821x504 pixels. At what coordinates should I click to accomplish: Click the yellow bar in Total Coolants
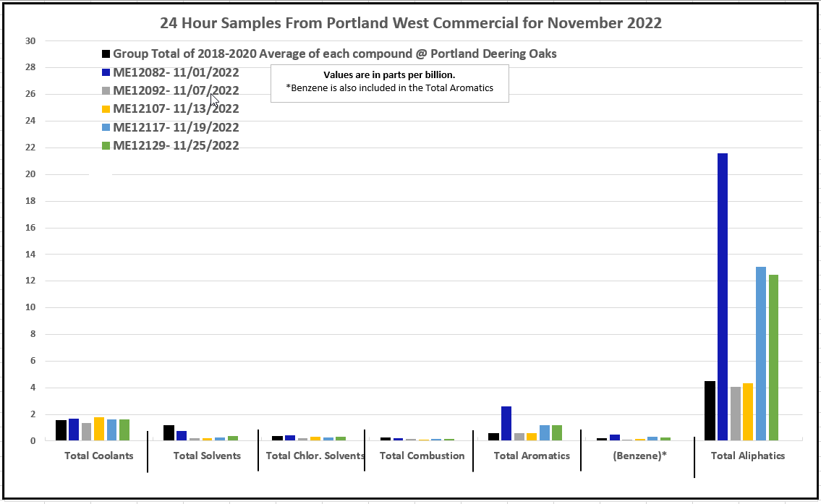[99, 429]
